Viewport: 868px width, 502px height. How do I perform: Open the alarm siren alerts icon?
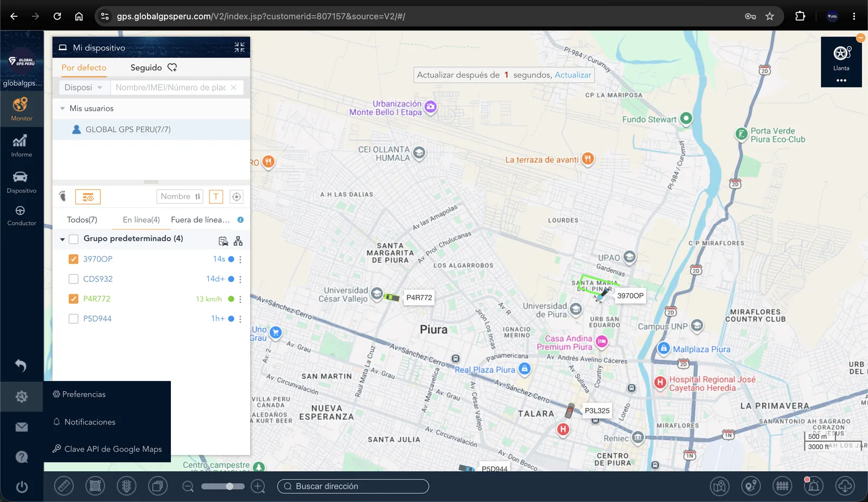coord(813,486)
